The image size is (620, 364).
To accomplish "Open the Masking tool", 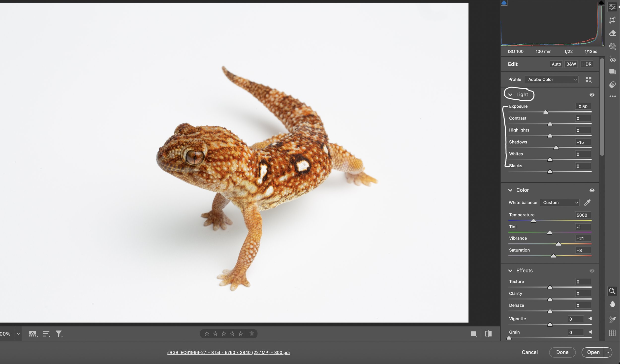I will 612,46.
